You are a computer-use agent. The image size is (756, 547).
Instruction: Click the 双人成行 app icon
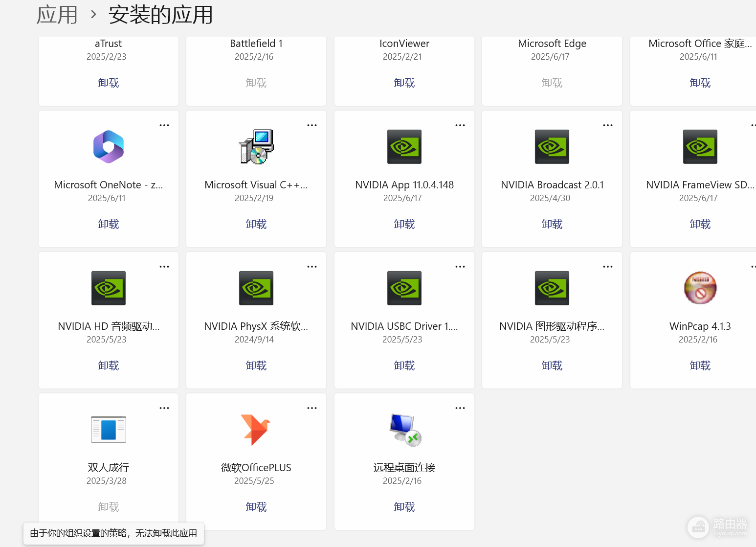(x=109, y=430)
